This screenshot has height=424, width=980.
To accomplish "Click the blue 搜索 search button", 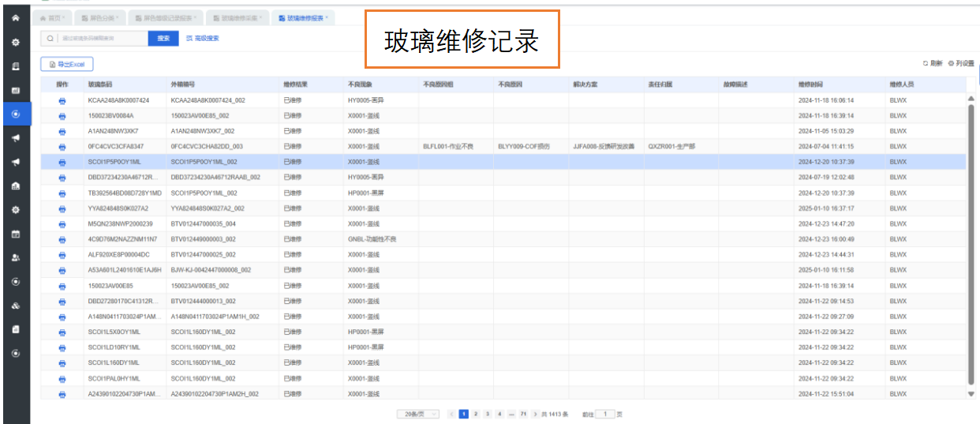I will (163, 38).
